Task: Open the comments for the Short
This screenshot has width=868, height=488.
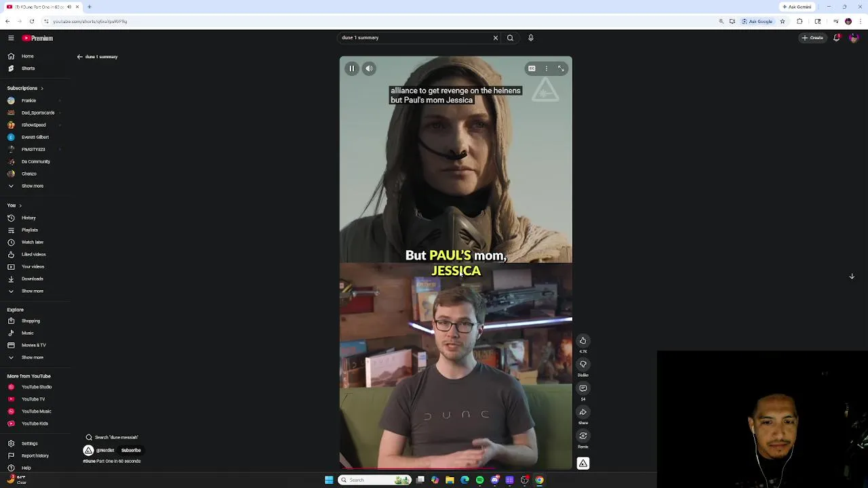Action: (x=583, y=388)
